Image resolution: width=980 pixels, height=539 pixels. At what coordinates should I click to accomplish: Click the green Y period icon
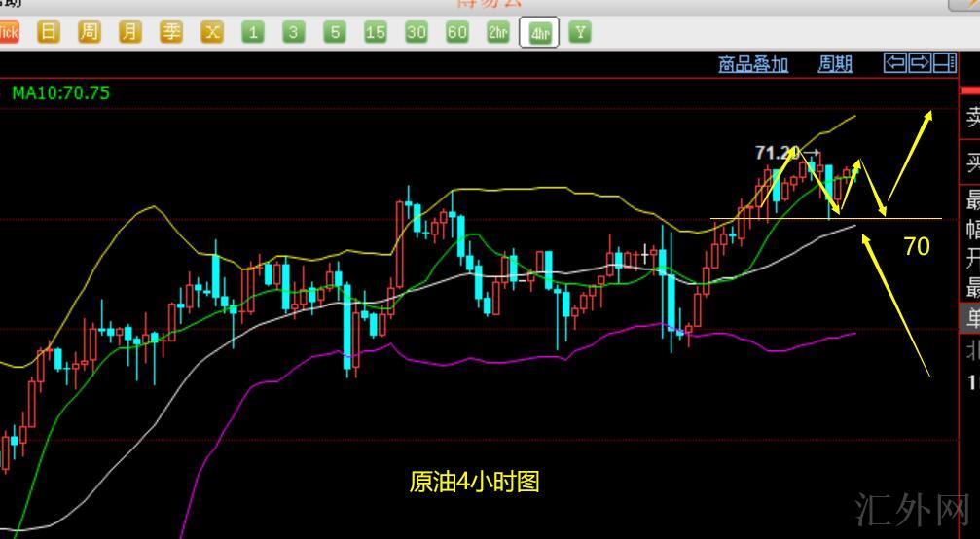tap(580, 32)
